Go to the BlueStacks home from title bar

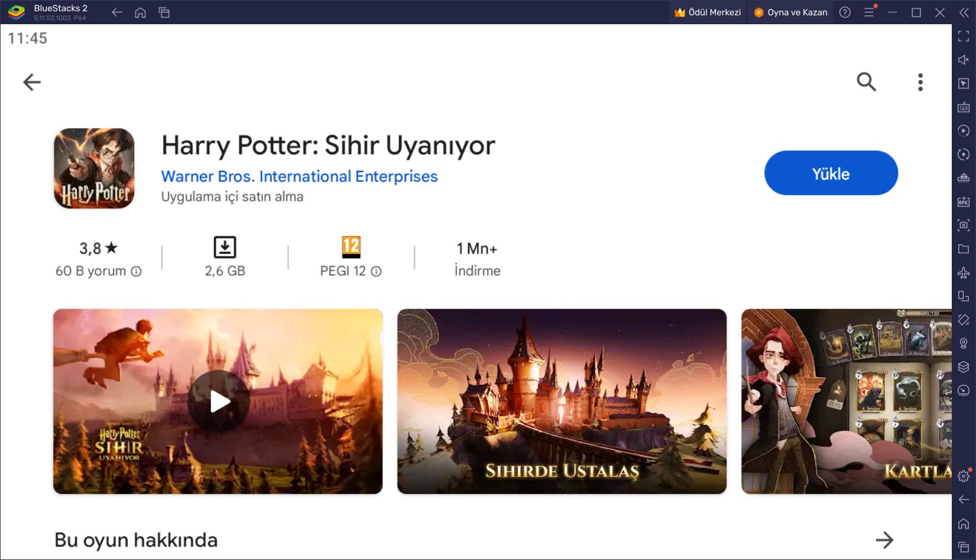click(140, 12)
